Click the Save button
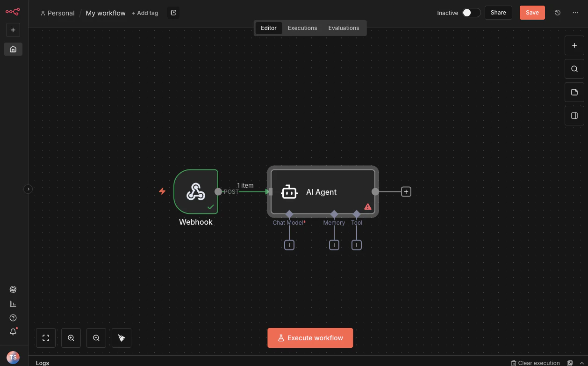Image resolution: width=588 pixels, height=366 pixels. click(x=532, y=13)
